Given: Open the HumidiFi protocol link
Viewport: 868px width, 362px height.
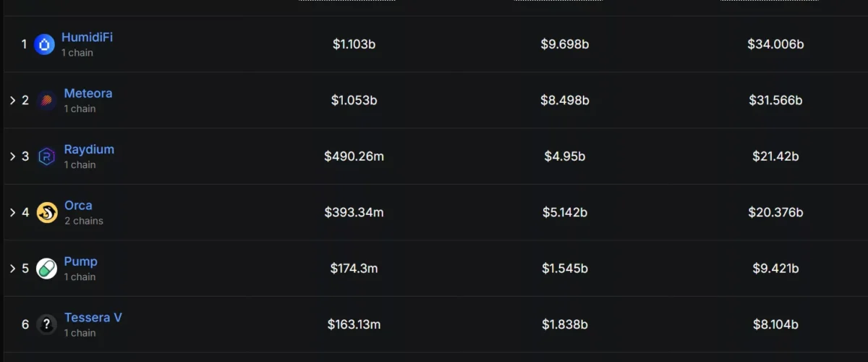Looking at the screenshot, I should pyautogui.click(x=87, y=38).
